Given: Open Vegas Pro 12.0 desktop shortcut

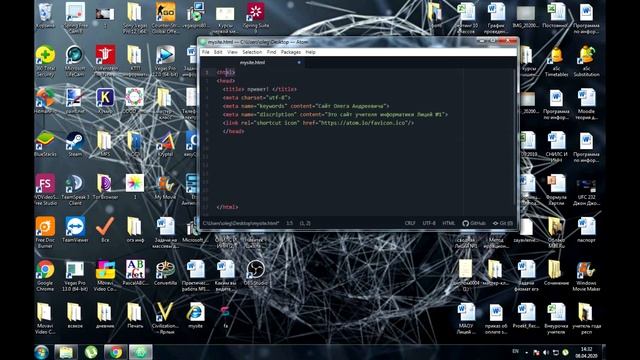Looking at the screenshot, I should [x=165, y=61].
